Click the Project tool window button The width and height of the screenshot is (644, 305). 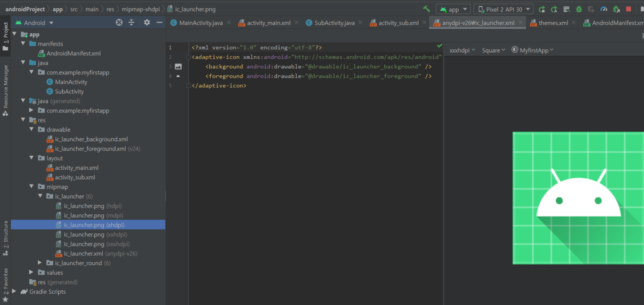coord(5,36)
